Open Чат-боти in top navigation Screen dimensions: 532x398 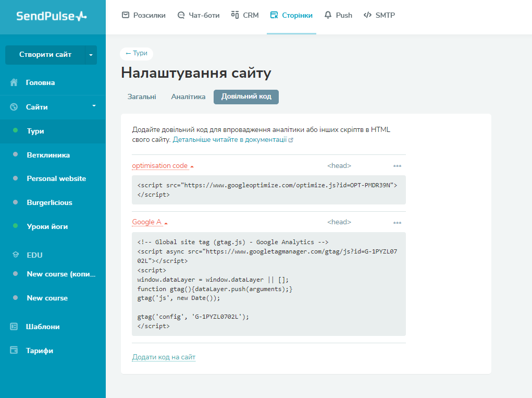pos(198,15)
